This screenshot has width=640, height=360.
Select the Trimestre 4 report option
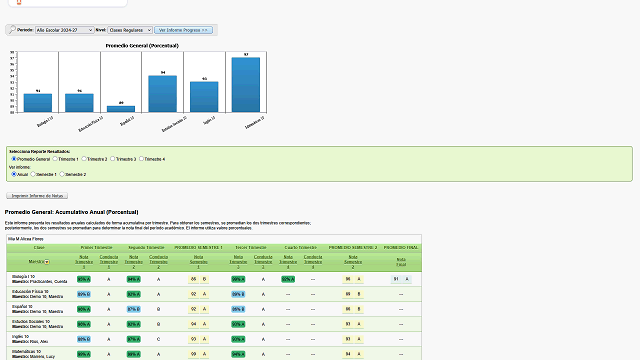coord(142,159)
